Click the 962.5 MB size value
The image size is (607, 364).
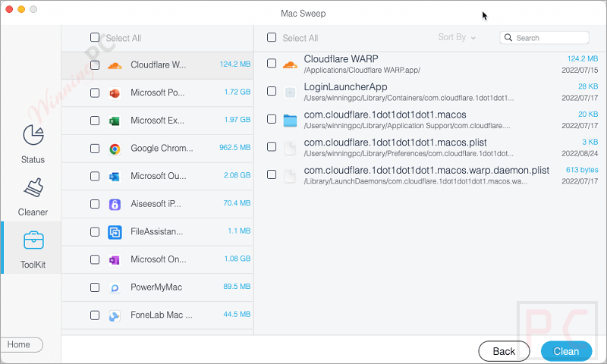[x=235, y=148]
